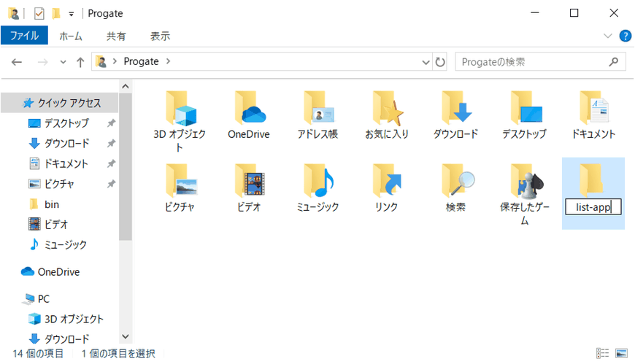
Task: Select the リンク folder
Action: point(387,181)
